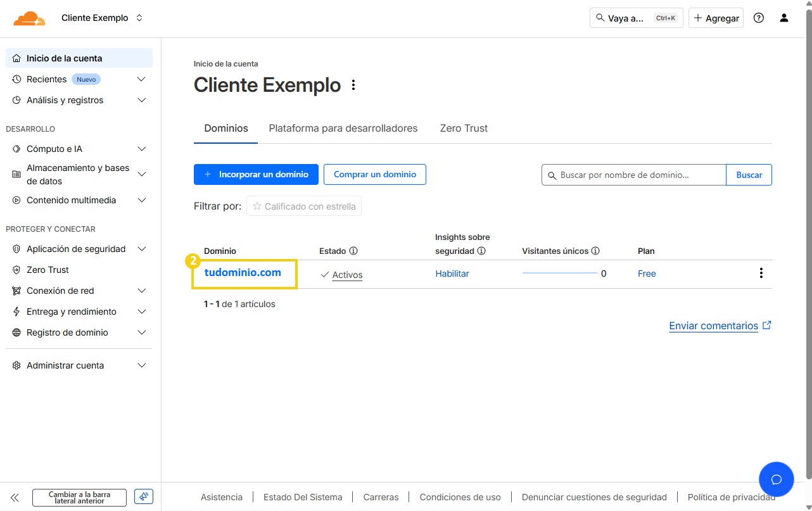
Task: Click the Inicio de la cuenta home icon
Action: (x=16, y=58)
